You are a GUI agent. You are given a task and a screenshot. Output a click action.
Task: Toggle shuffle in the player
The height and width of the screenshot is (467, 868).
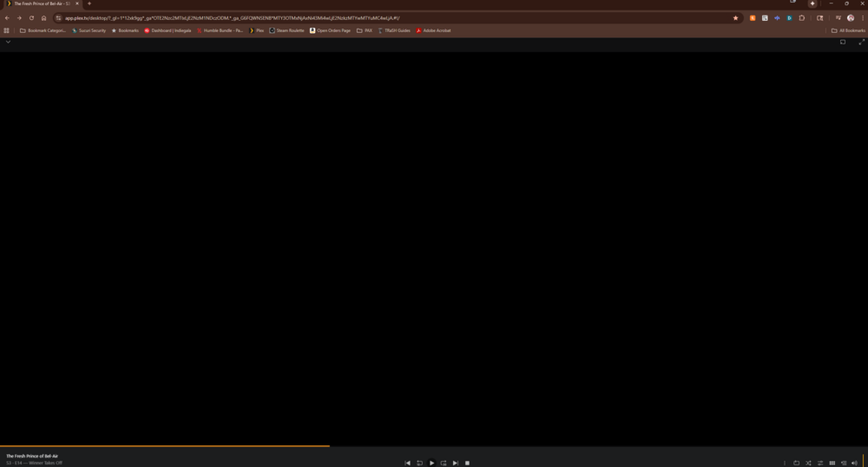point(808,463)
